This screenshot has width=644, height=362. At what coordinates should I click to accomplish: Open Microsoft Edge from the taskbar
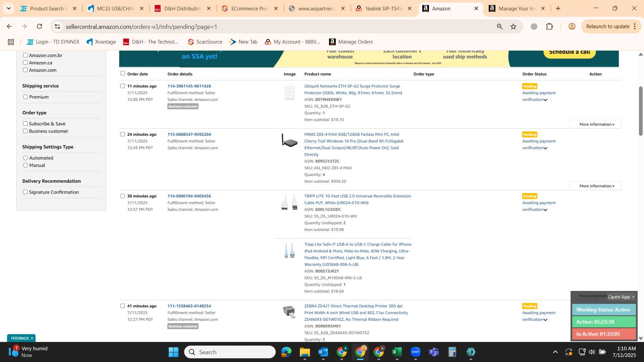pyautogui.click(x=286, y=352)
